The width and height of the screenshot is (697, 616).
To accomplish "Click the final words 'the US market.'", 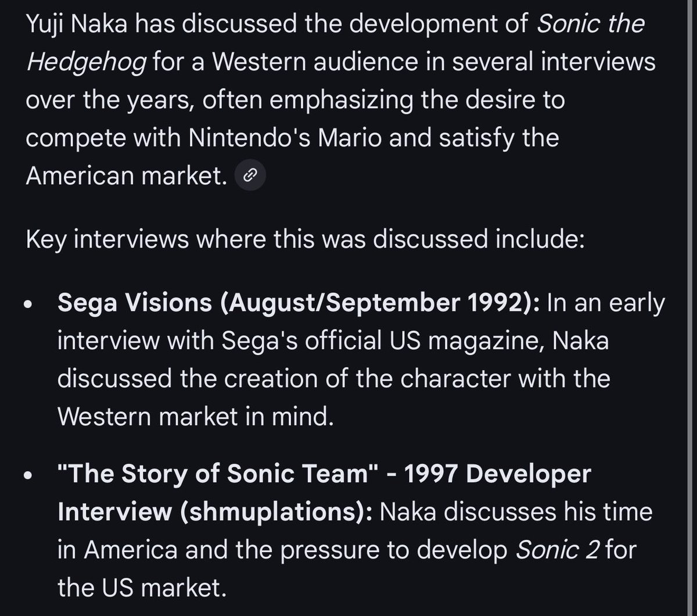I will (141, 588).
